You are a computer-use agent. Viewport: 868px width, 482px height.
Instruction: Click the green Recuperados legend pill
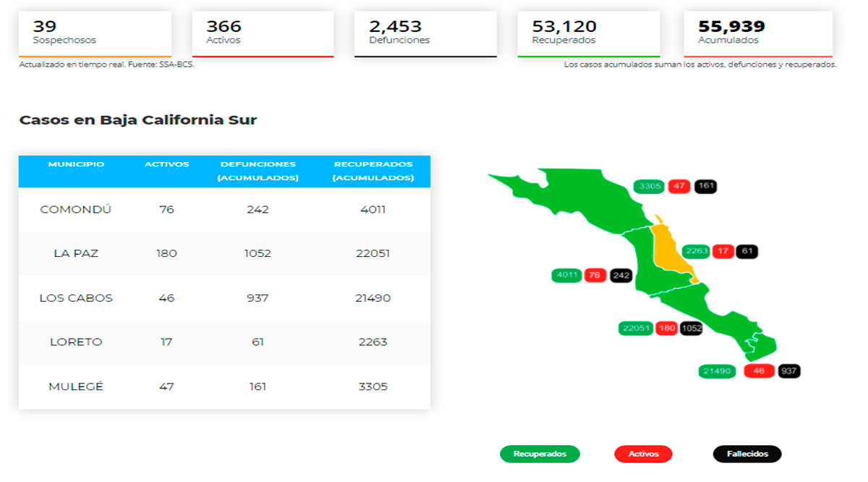[x=540, y=454]
